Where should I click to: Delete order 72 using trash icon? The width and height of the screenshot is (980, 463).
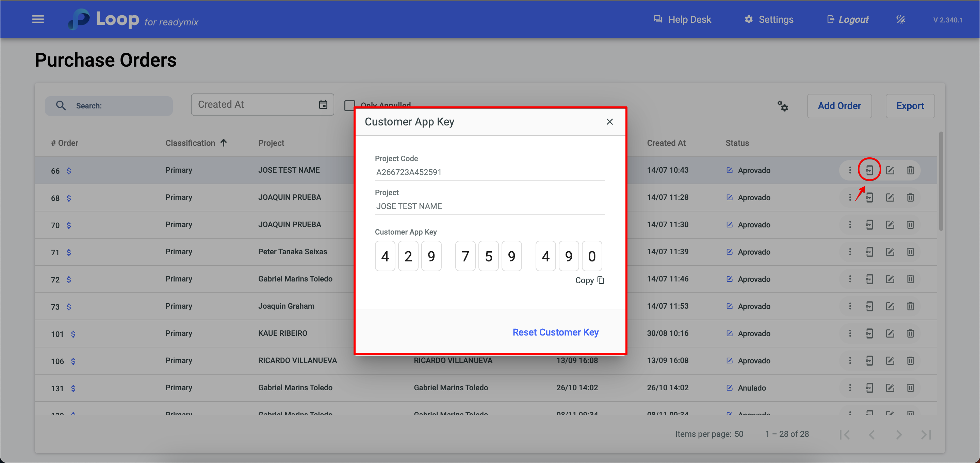pyautogui.click(x=910, y=279)
